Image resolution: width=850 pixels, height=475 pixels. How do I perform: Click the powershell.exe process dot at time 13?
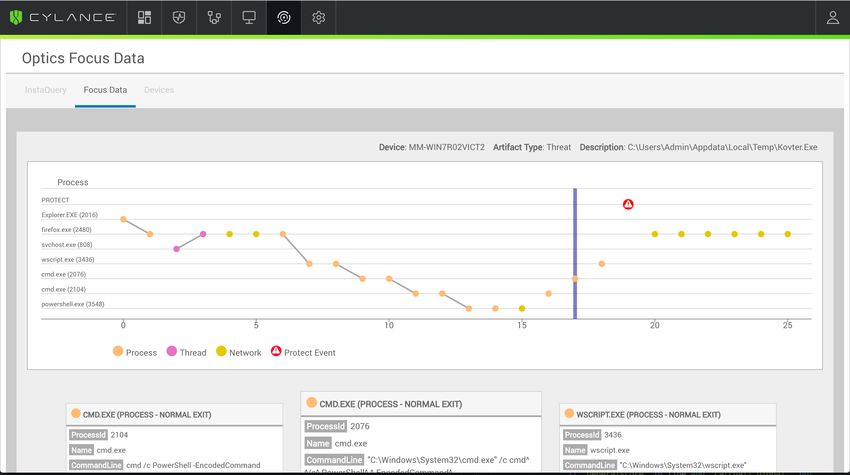tap(468, 309)
